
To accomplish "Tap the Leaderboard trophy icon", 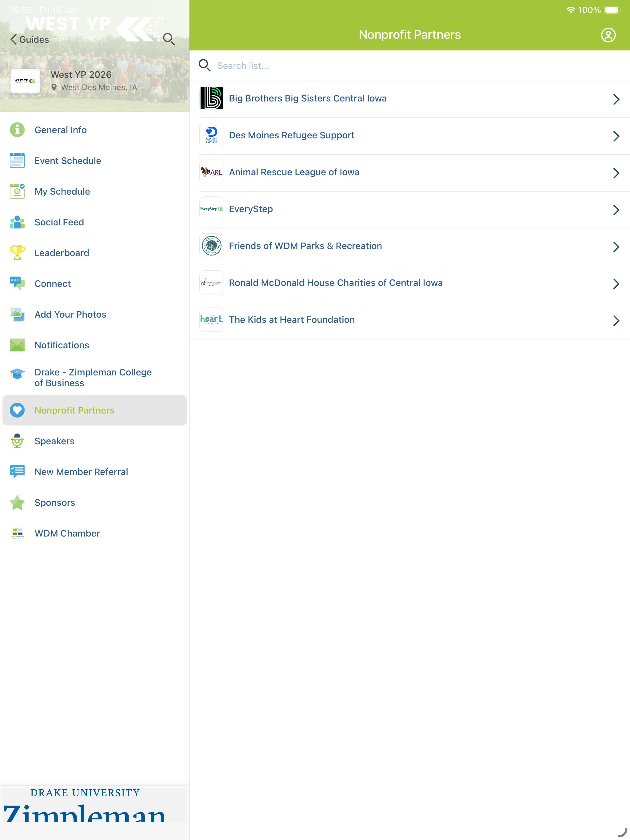I will click(17, 253).
